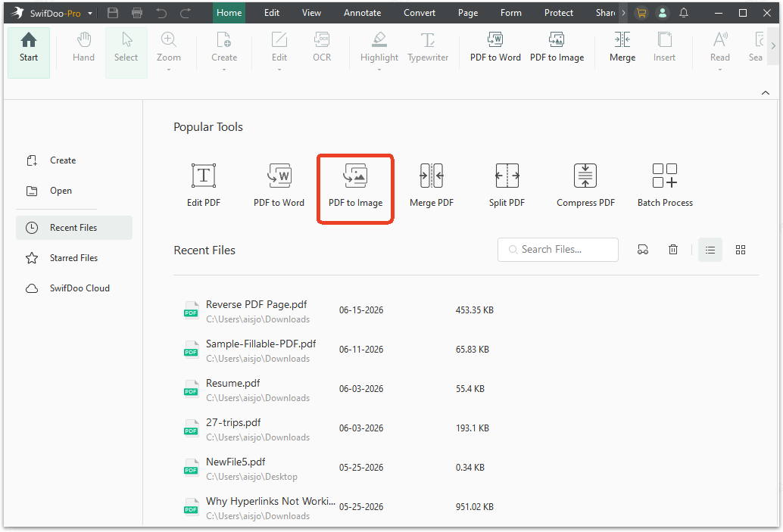Open the SwifDoo-Pro title dropdown arrow
Screen dimensions: 783x532
pos(90,14)
